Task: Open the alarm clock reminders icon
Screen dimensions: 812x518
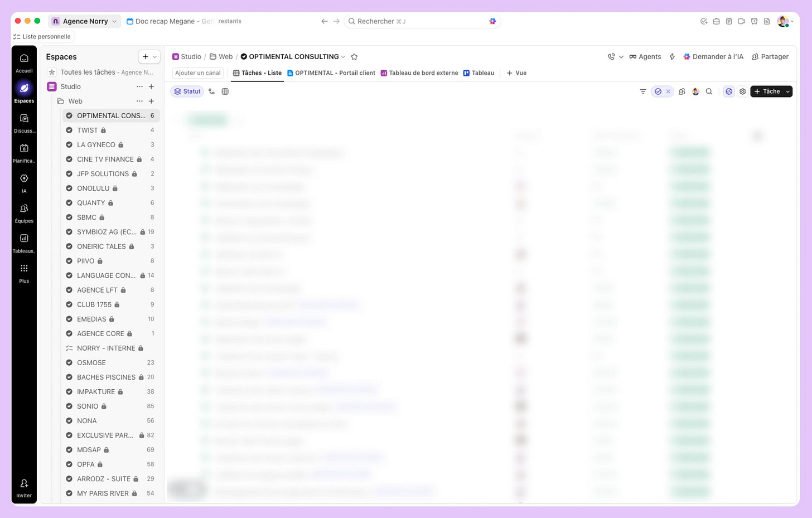Action: (x=754, y=21)
